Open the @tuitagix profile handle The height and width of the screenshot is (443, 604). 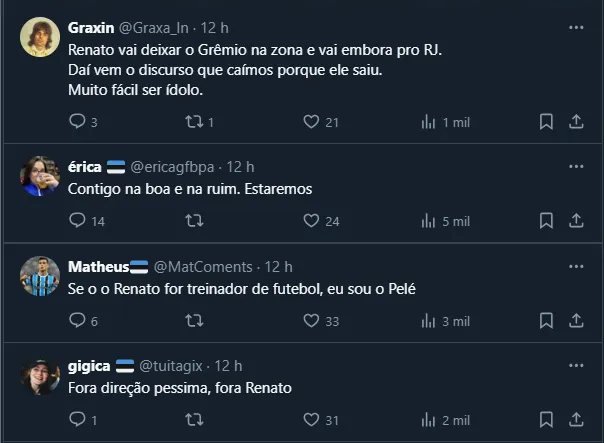click(x=175, y=366)
